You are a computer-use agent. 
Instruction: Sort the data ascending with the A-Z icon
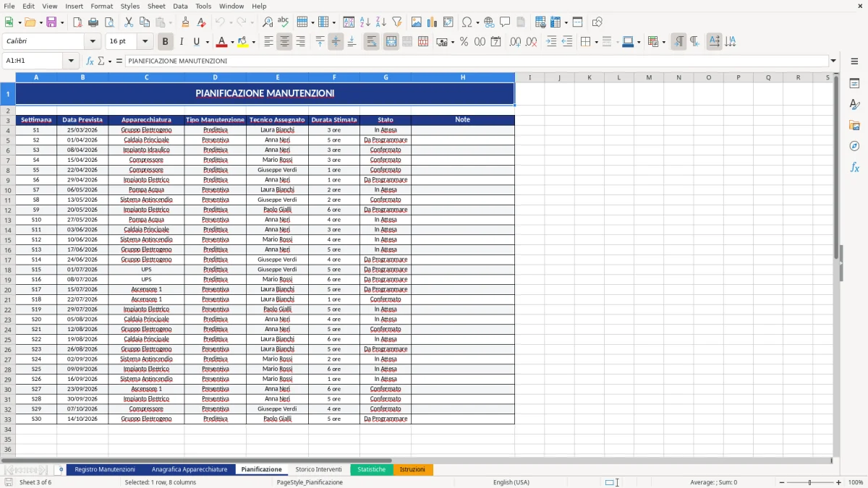[365, 22]
